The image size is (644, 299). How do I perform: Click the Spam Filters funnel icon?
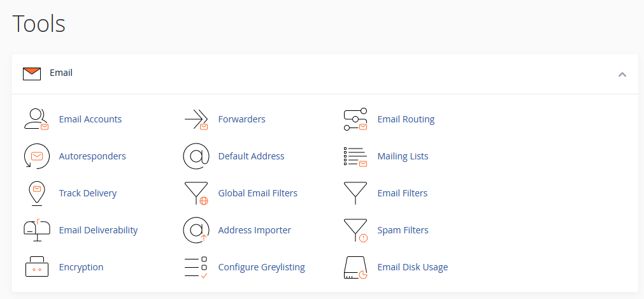pos(355,230)
